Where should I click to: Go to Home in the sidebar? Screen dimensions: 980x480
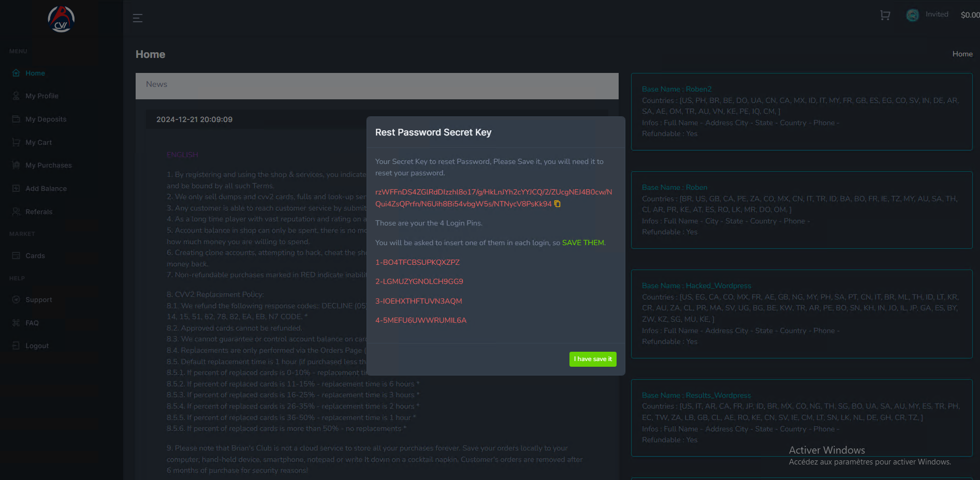[x=35, y=73]
